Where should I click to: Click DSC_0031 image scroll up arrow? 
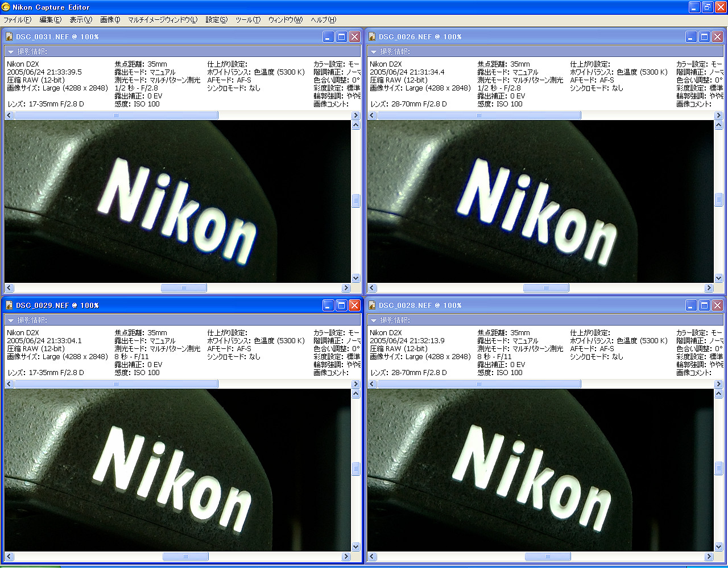[x=356, y=125]
